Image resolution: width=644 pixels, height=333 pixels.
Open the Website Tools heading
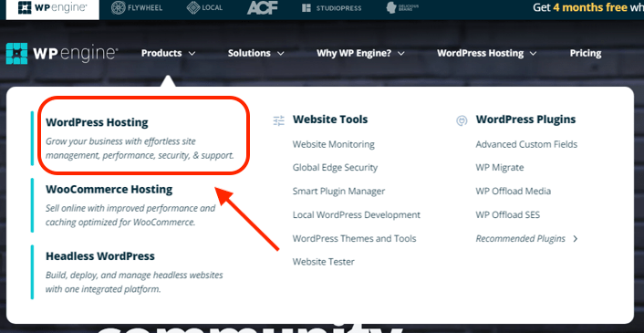(x=330, y=120)
